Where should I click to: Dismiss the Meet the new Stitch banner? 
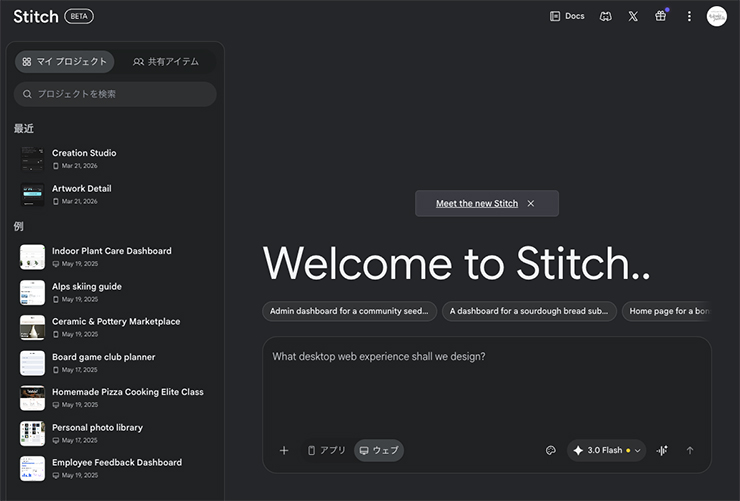tap(531, 203)
